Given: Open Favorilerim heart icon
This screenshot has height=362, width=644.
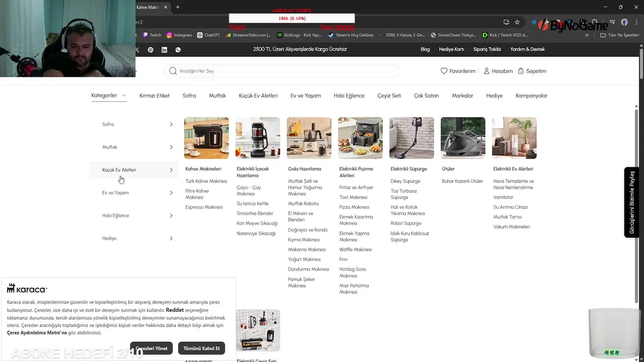Looking at the screenshot, I should [x=444, y=71].
